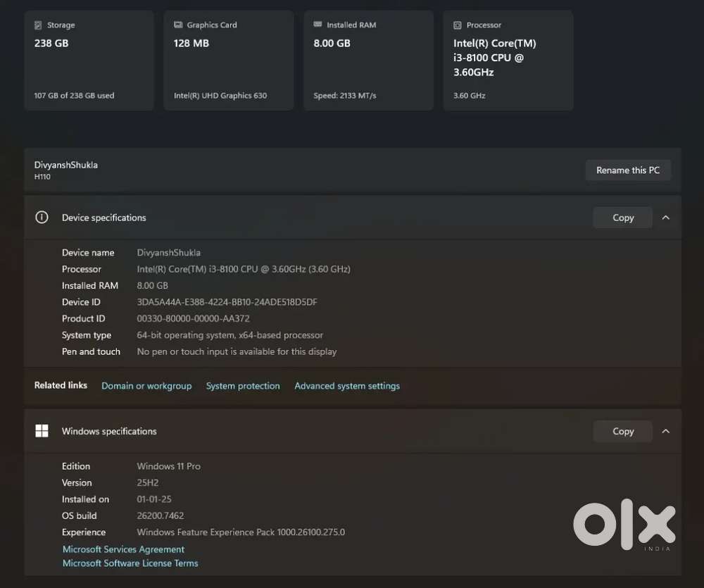The width and height of the screenshot is (704, 588).
Task: Select the 128 MB Graphics Card tile
Action: (228, 61)
